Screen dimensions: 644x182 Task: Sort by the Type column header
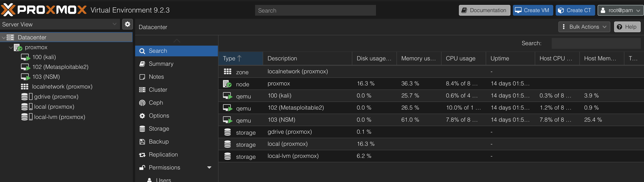pyautogui.click(x=241, y=58)
